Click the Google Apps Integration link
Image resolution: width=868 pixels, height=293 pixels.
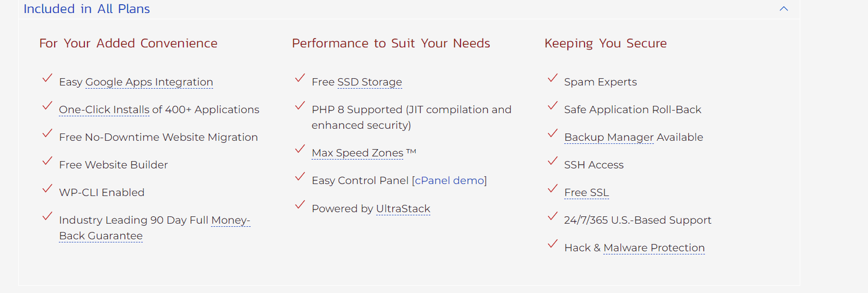click(149, 82)
